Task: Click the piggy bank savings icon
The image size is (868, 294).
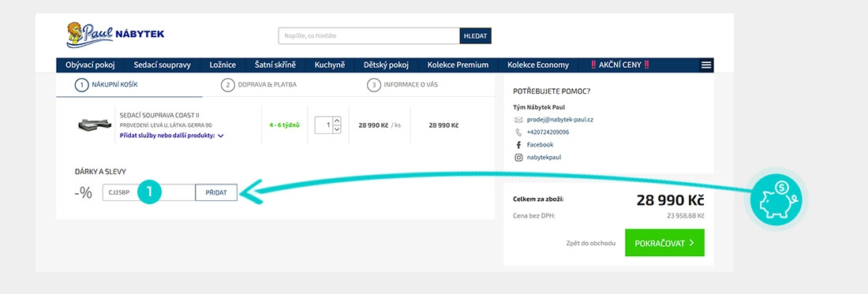Action: click(776, 199)
